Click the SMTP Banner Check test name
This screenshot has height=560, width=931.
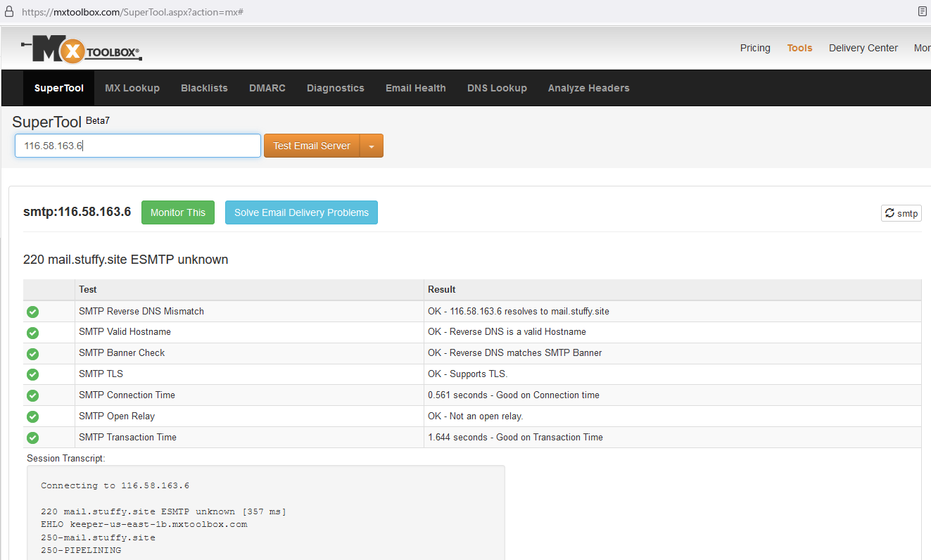click(122, 352)
